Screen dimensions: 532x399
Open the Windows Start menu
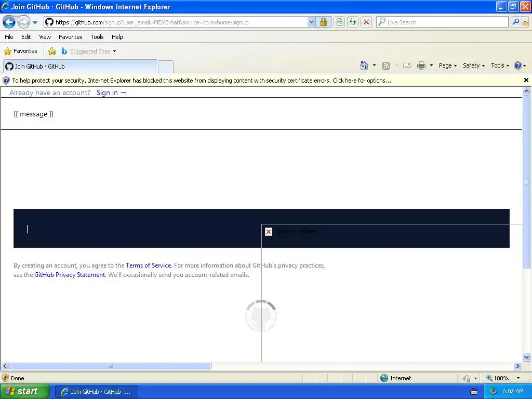25,392
